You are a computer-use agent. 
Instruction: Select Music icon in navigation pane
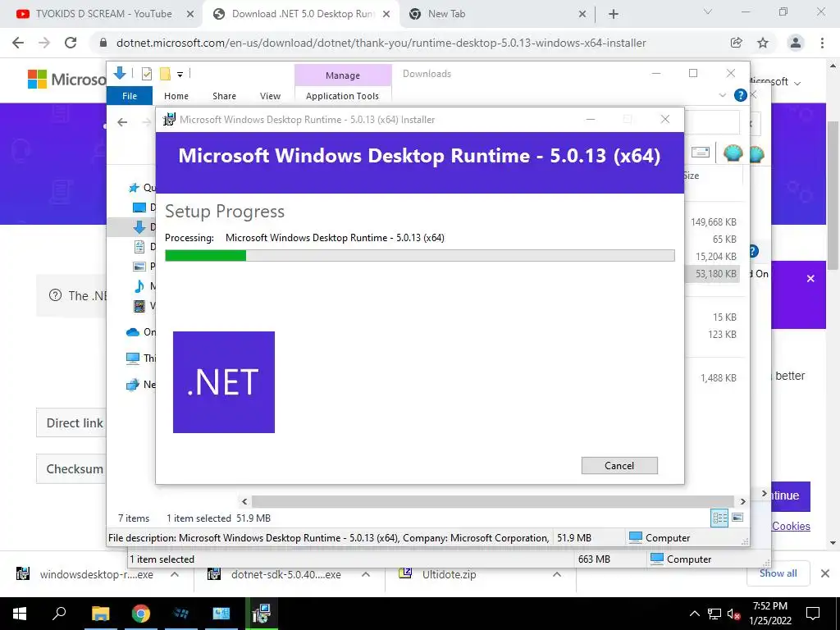(139, 286)
